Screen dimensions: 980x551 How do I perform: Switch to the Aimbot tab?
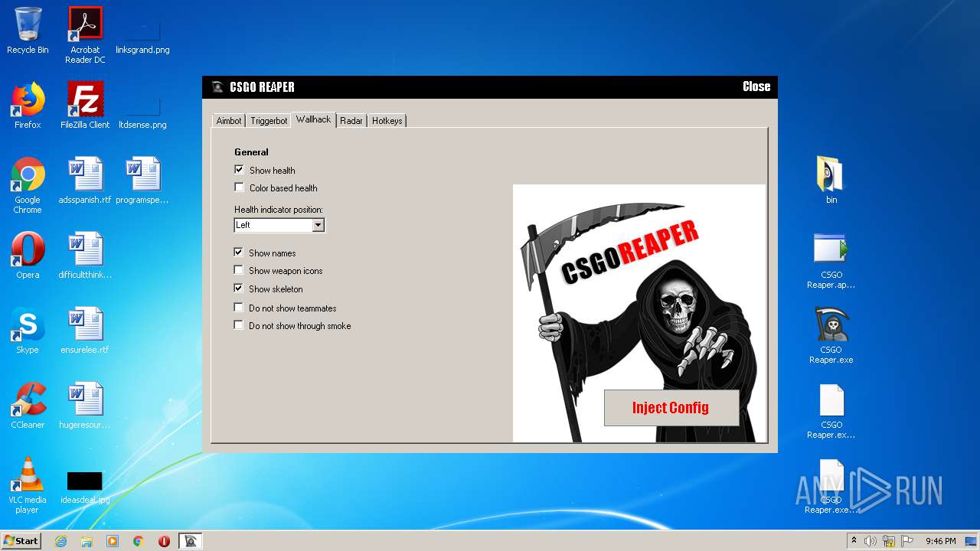229,121
